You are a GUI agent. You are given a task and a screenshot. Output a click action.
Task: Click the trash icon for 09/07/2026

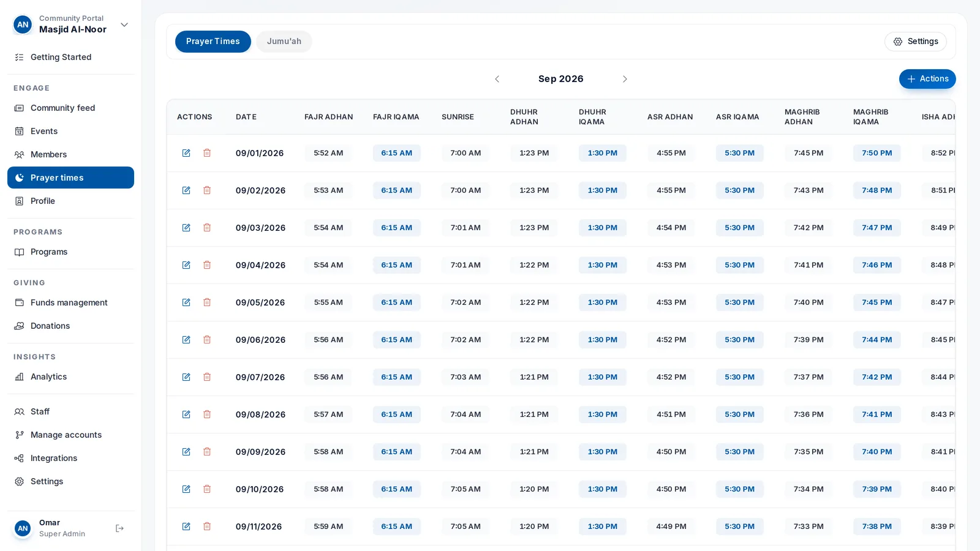[x=207, y=377]
